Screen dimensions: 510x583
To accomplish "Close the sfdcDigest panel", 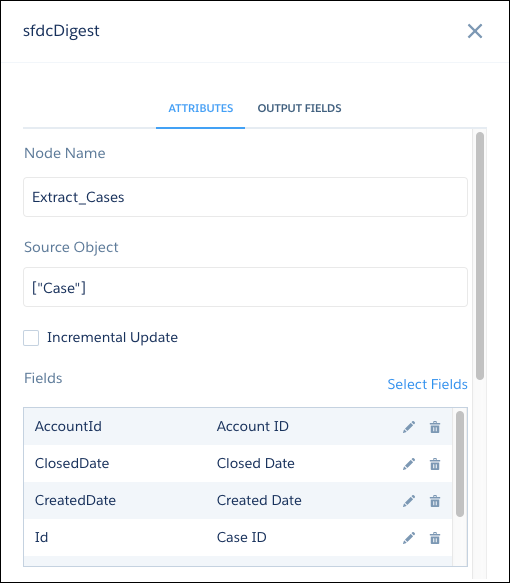I will click(475, 31).
